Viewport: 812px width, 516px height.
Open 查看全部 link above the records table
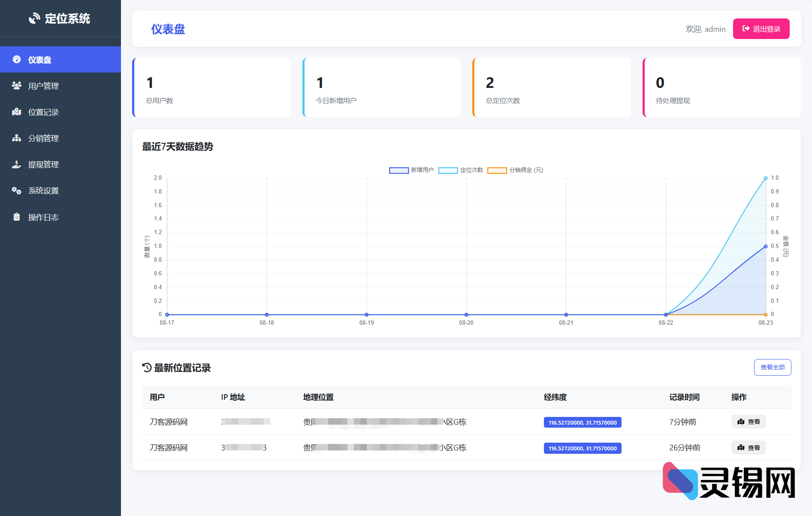click(772, 367)
